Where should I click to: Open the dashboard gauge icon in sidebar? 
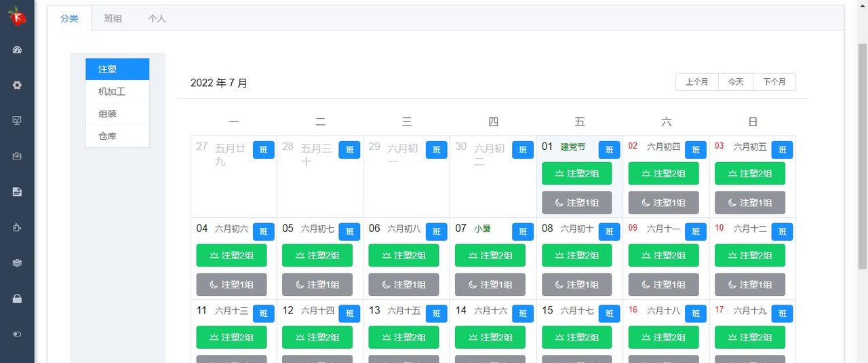(x=17, y=50)
